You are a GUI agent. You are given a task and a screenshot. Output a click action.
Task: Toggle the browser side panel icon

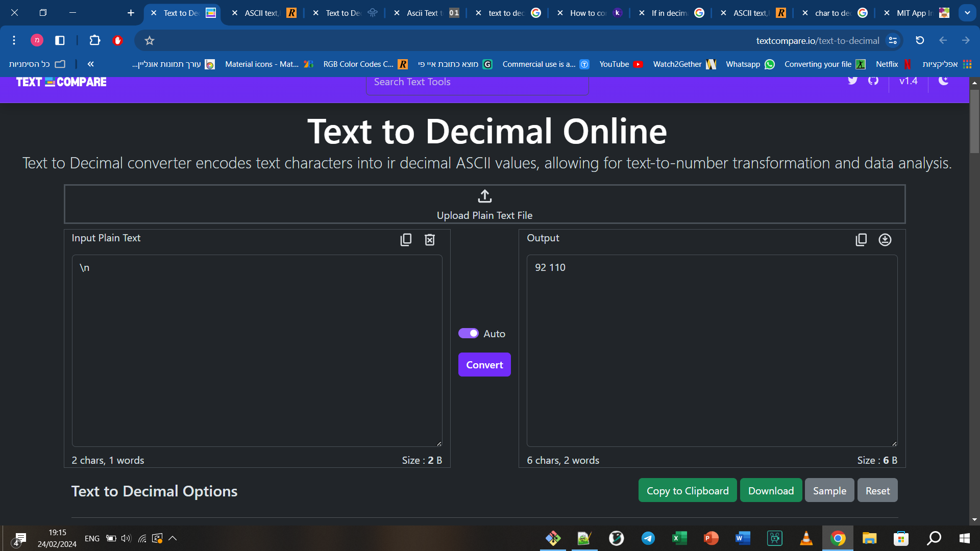(60, 40)
